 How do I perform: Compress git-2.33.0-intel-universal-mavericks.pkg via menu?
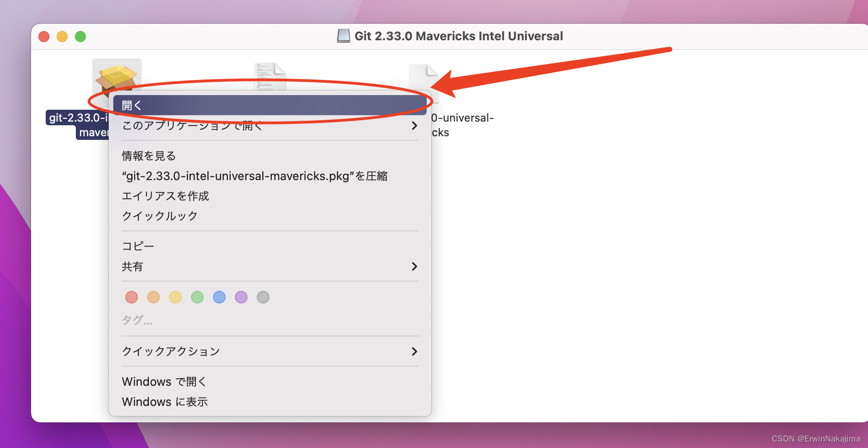point(270,176)
